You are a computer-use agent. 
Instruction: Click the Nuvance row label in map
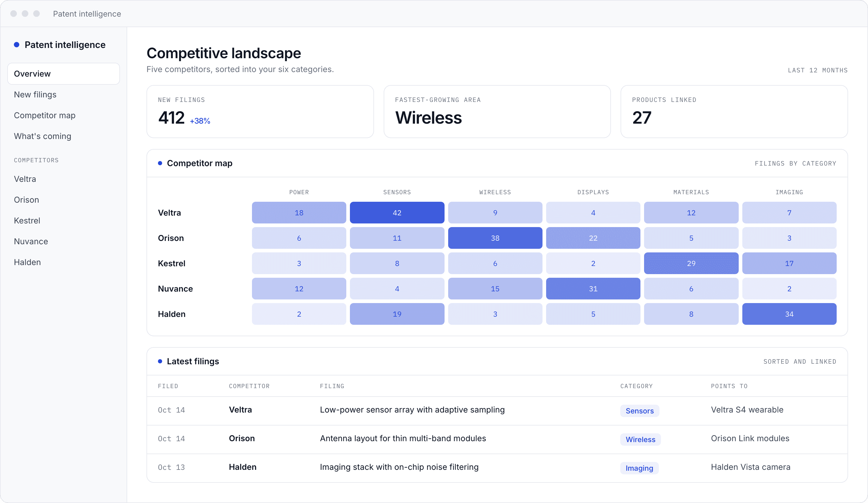coord(175,289)
